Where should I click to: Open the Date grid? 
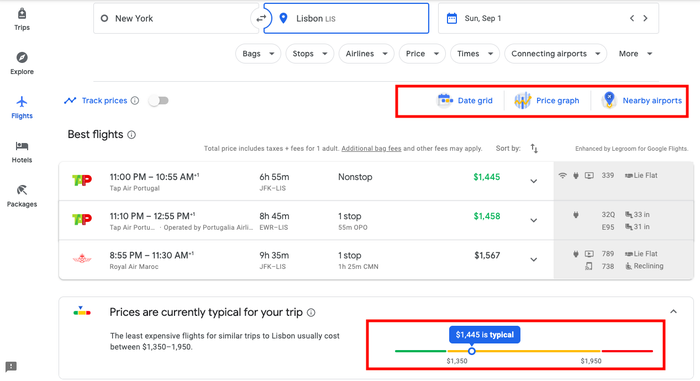(x=464, y=100)
